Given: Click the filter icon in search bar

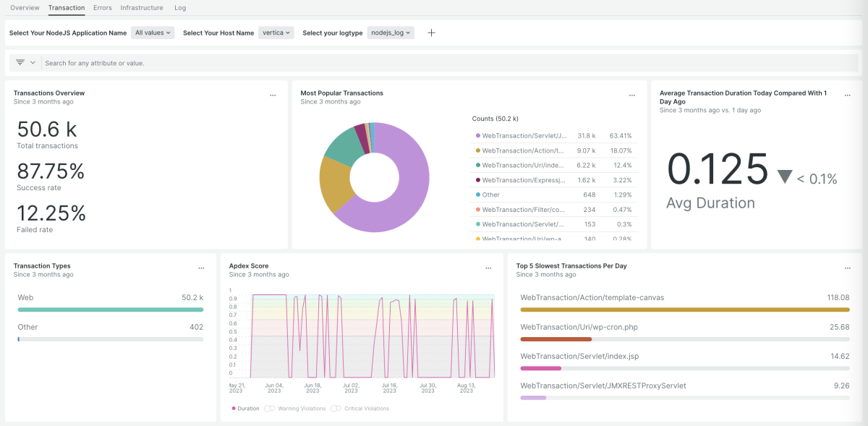Looking at the screenshot, I should 20,63.
